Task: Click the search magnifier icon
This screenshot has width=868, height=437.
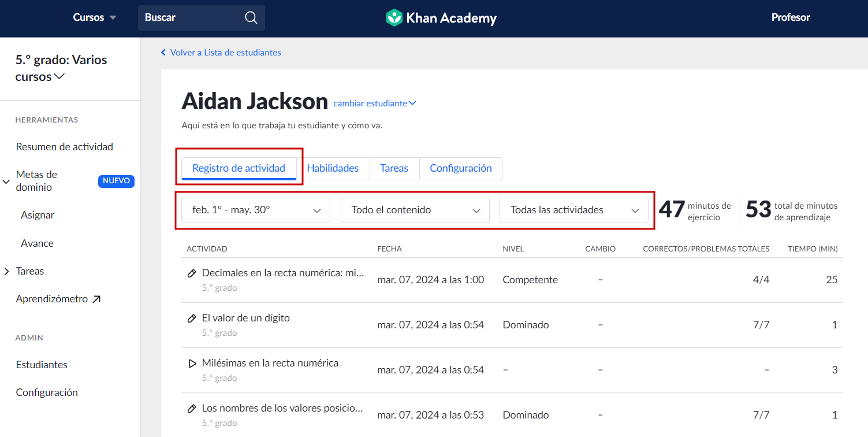Action: [251, 17]
